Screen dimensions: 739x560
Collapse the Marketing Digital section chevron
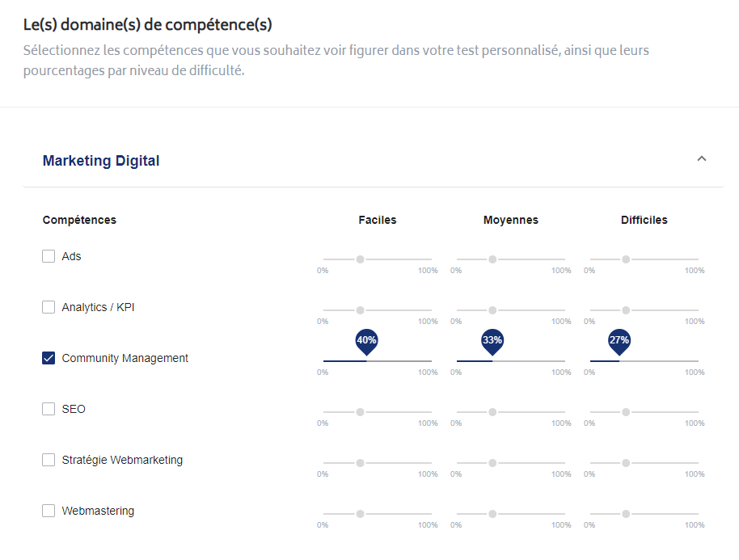[701, 158]
